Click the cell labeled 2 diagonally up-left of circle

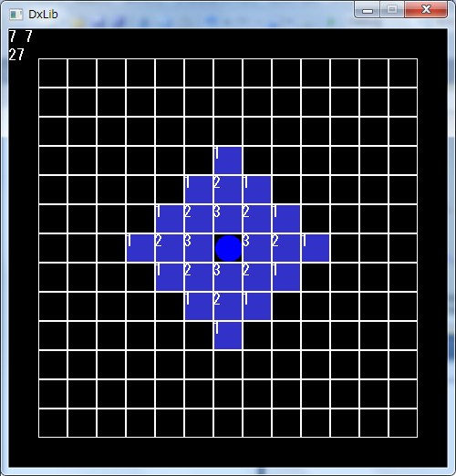coord(199,219)
